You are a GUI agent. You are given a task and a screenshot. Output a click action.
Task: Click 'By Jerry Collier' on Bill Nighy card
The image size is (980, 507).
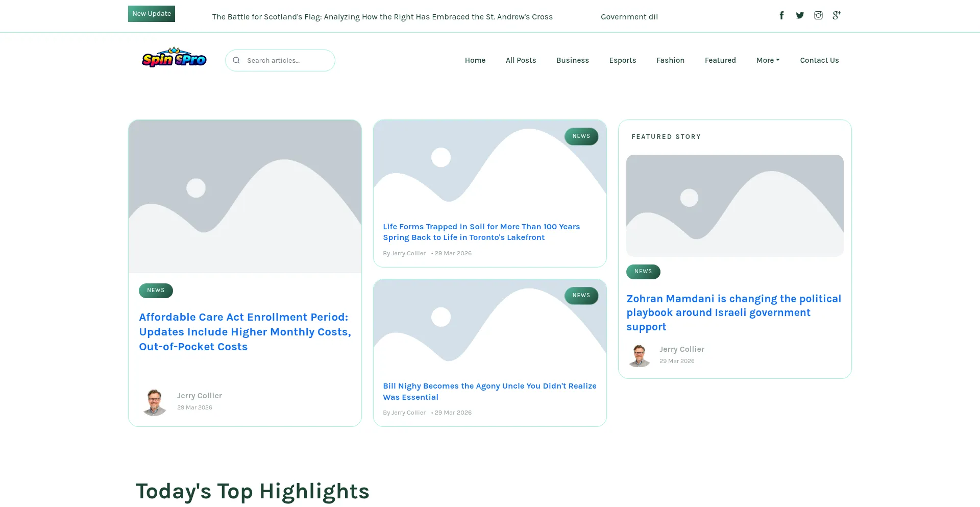tap(404, 413)
